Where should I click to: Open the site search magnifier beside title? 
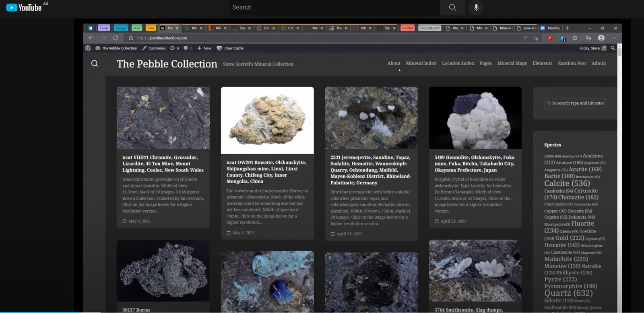[95, 64]
